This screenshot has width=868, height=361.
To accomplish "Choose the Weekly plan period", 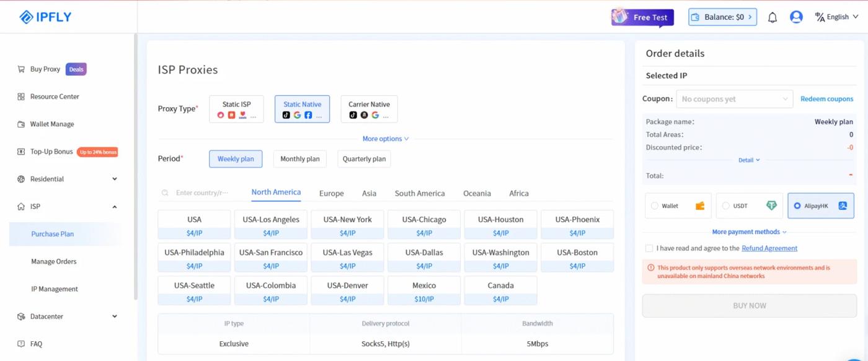I will pos(236,159).
